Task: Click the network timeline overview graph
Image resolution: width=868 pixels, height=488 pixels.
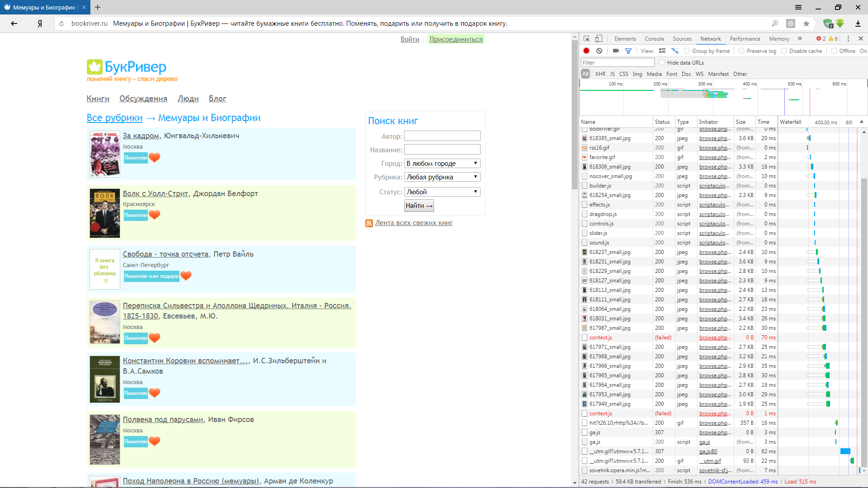Action: coord(723,97)
